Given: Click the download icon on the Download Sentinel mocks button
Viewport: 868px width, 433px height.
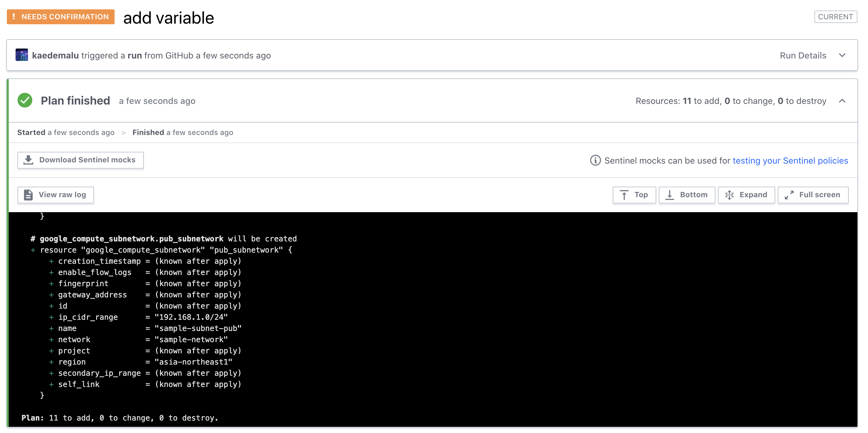Looking at the screenshot, I should coord(29,160).
